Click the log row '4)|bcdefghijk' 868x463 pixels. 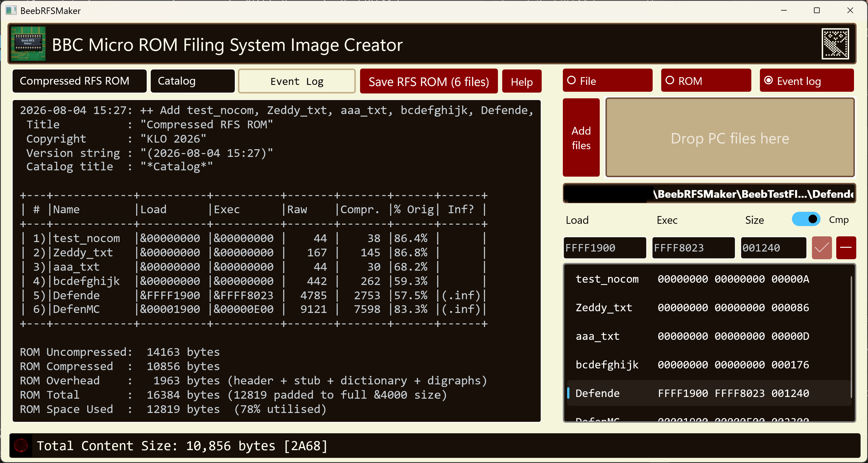point(254,281)
